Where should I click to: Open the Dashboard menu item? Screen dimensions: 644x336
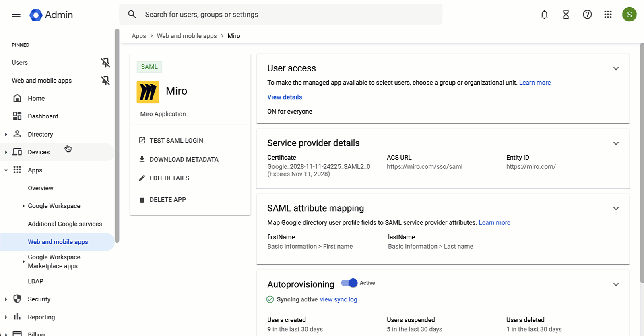43,116
